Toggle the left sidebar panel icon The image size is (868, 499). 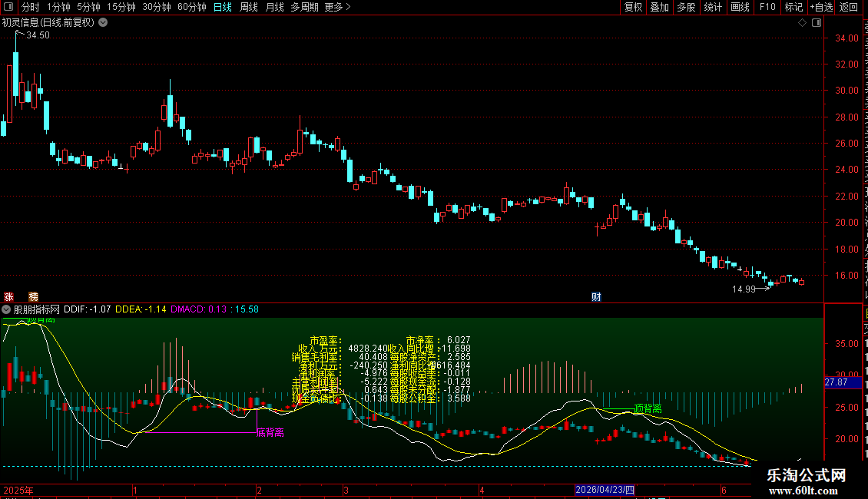pos(8,7)
